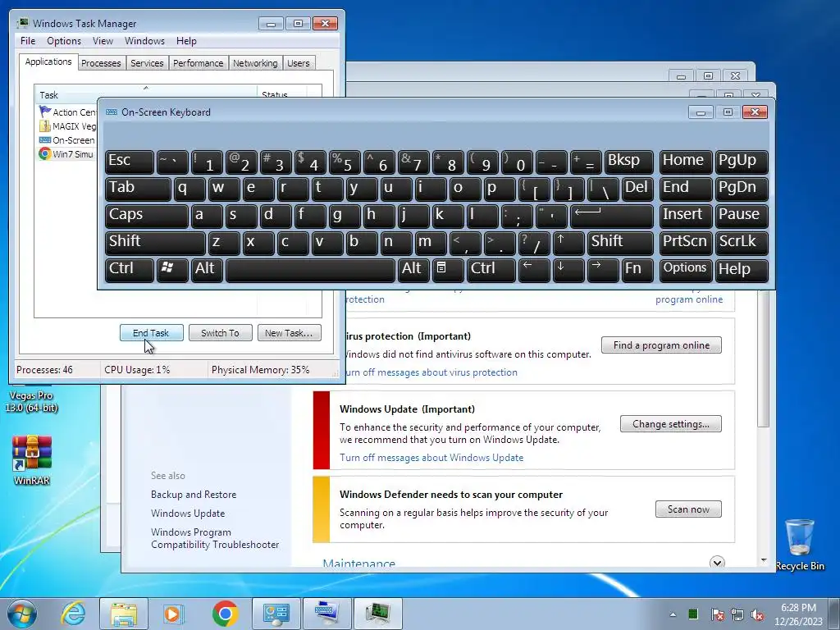Click Action Center scrollbar down arrow
The width and height of the screenshot is (840, 630).
pos(764,561)
